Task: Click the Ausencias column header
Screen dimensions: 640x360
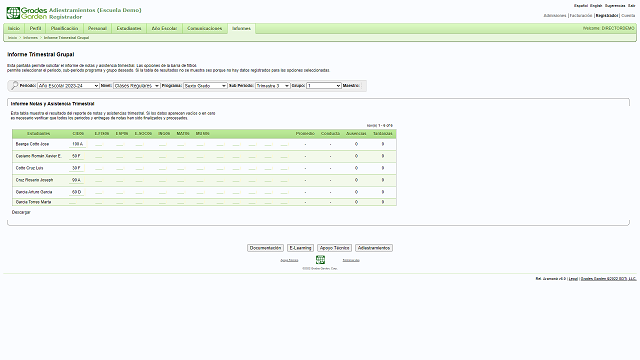Action: pyautogui.click(x=356, y=133)
